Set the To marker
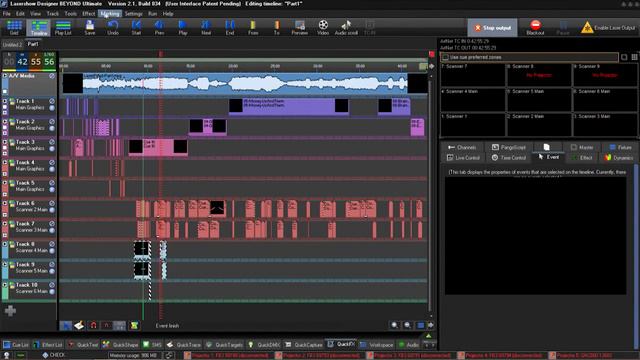 (277, 28)
